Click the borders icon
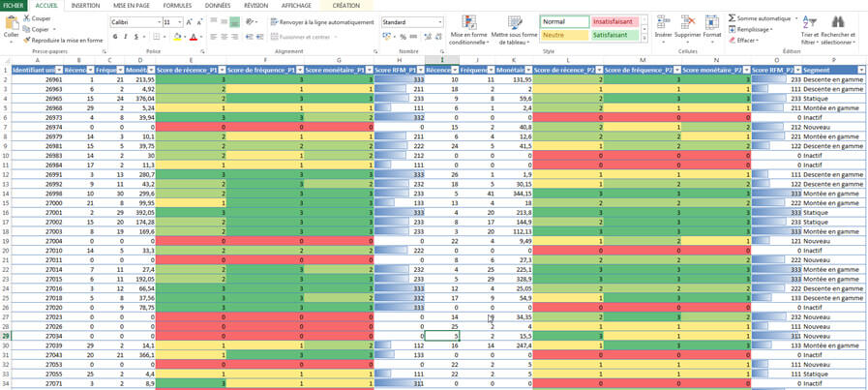The image size is (868, 390). coord(157,37)
